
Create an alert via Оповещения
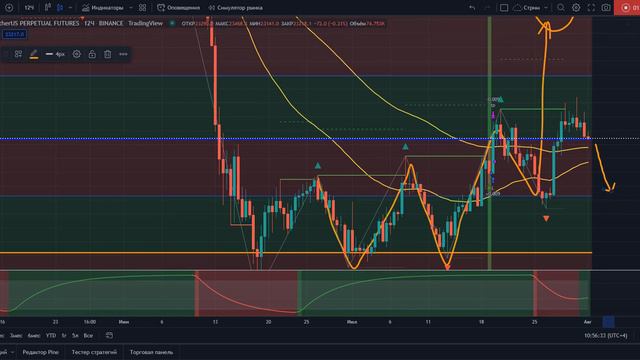pyautogui.click(x=179, y=7)
